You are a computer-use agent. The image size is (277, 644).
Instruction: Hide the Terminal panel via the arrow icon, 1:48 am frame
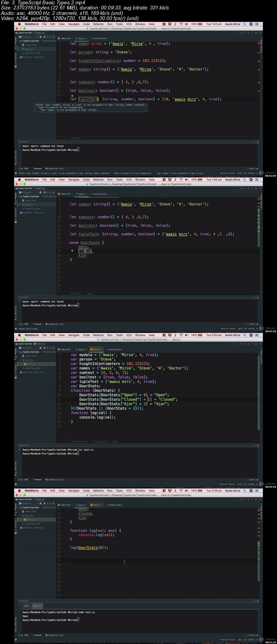pos(258,297)
